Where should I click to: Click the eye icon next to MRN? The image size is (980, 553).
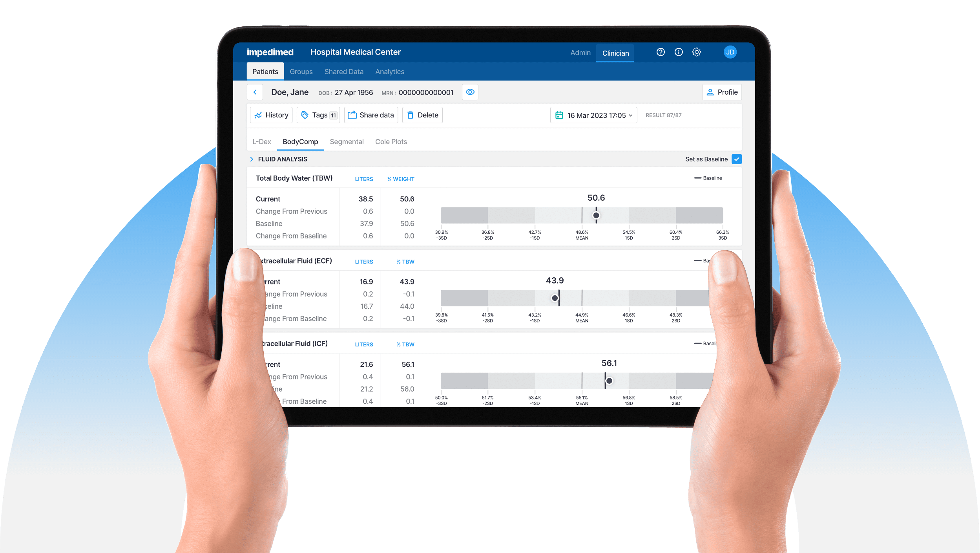[x=471, y=92]
